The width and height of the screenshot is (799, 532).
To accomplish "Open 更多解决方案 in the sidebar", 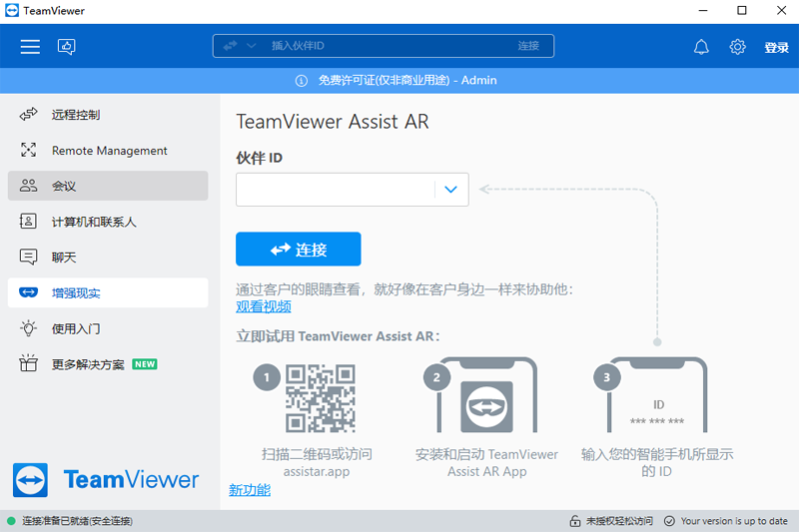I will [108, 364].
